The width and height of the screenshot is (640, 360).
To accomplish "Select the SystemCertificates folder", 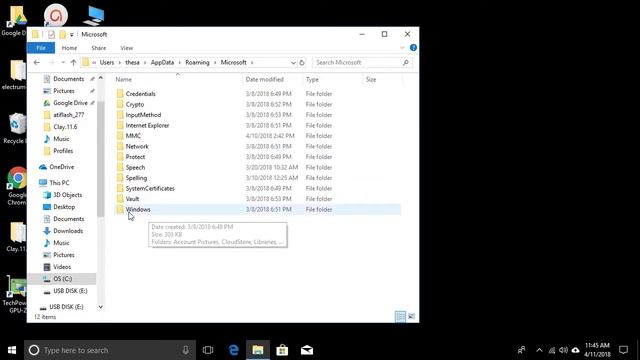I will click(150, 189).
